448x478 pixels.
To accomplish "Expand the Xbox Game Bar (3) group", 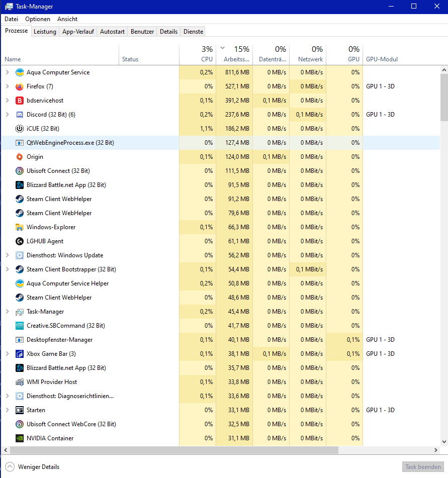I will pyautogui.click(x=7, y=354).
